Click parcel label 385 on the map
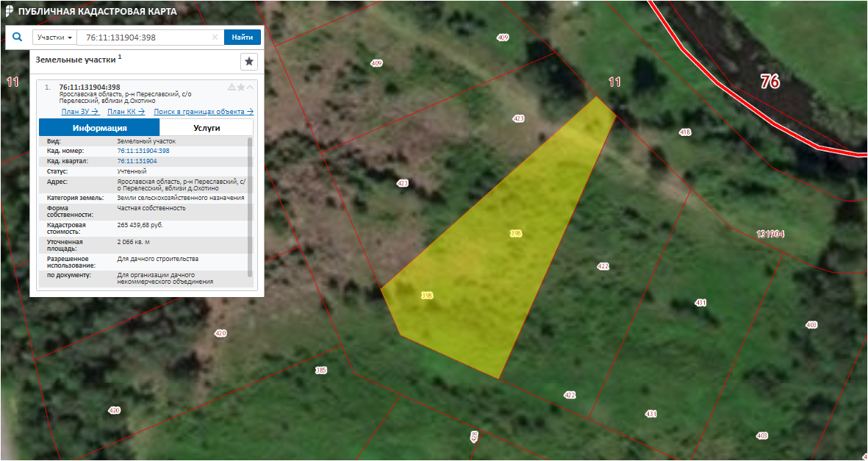Image resolution: width=868 pixels, height=461 pixels. pyautogui.click(x=321, y=370)
